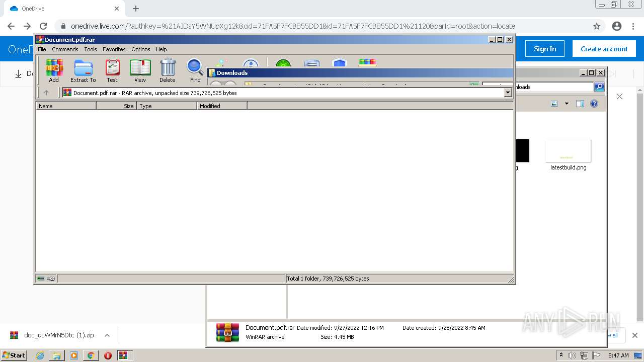Open a new Chrome tab
The image size is (644, 362).
click(136, 9)
